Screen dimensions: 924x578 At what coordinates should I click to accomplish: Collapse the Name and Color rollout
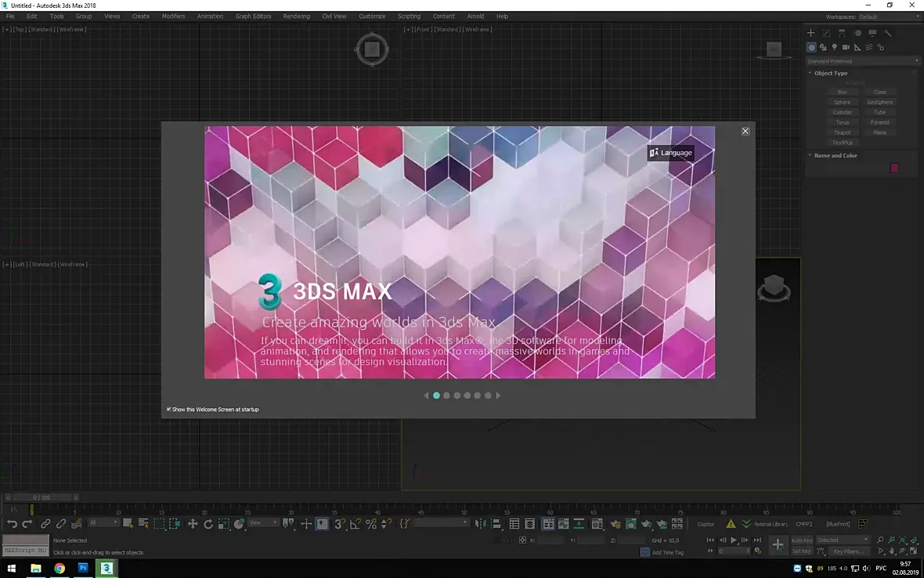(x=835, y=156)
